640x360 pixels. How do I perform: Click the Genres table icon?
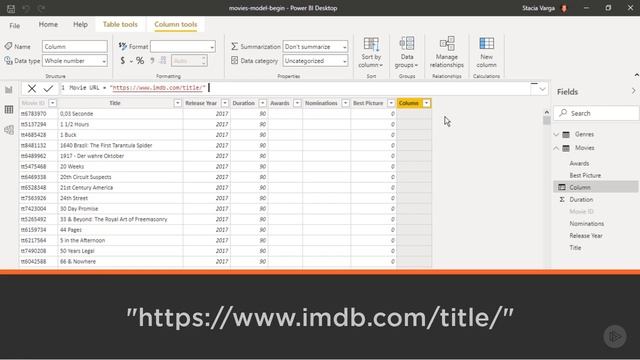[x=566, y=134]
